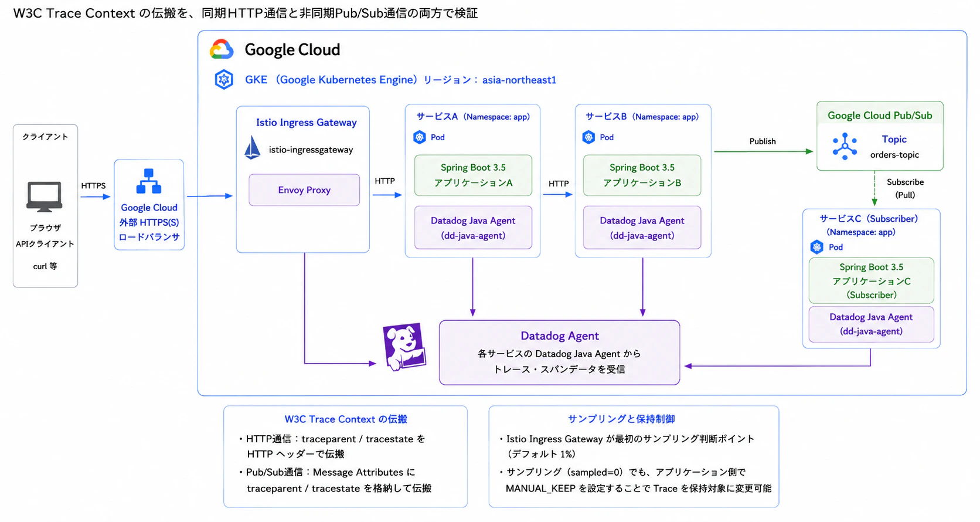Click the "Publish" arrow label

coord(763,141)
